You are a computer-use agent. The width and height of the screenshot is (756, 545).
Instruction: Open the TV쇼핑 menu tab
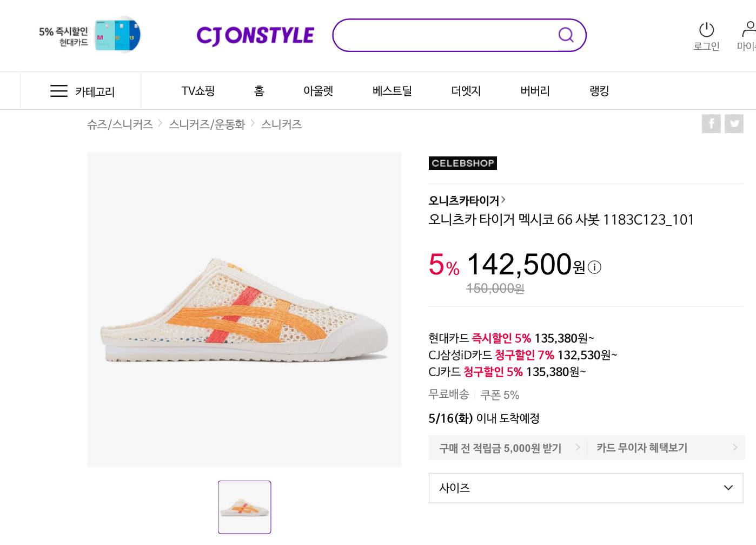tap(198, 91)
